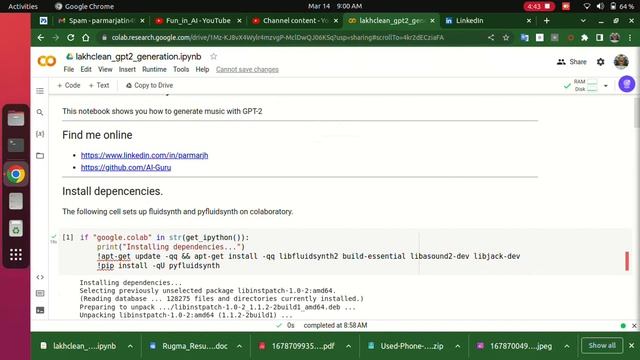Open Terminal icon in left sidebar
The height and width of the screenshot is (360, 640).
[x=40, y=310]
